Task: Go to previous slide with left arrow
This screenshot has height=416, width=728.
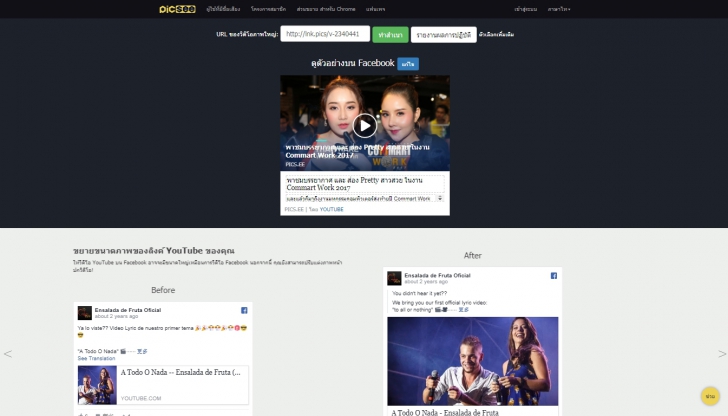Action: click(8, 354)
